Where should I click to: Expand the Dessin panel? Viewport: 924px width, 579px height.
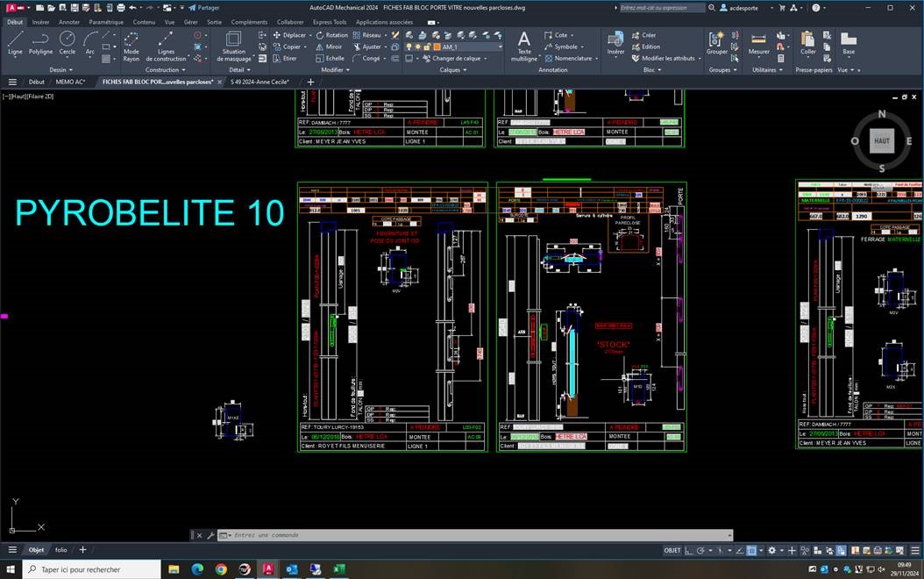[x=60, y=69]
